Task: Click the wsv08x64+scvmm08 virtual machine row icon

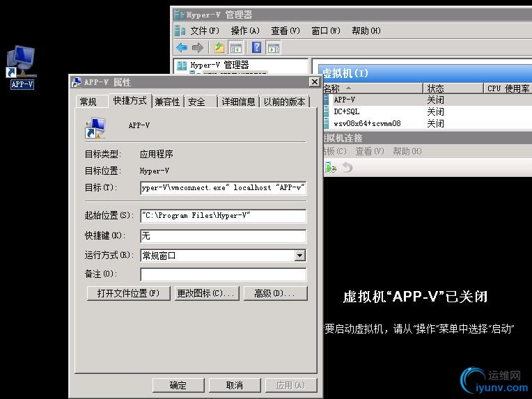Action: click(326, 123)
